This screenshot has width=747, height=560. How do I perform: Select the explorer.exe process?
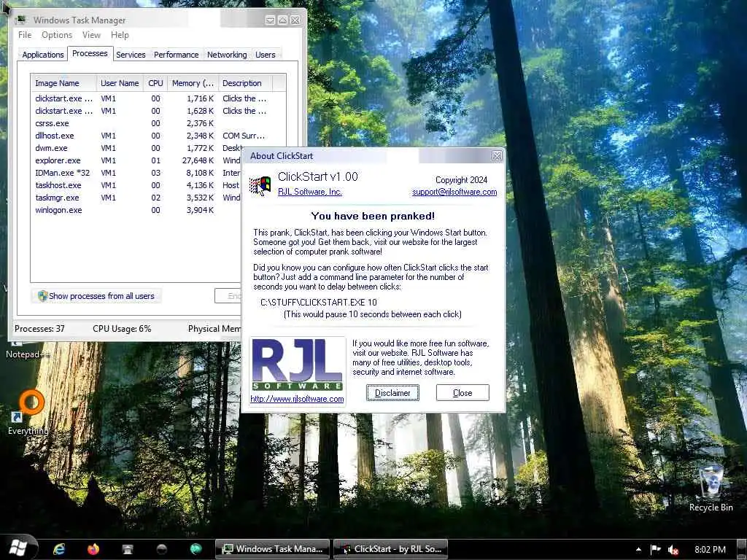[137, 160]
